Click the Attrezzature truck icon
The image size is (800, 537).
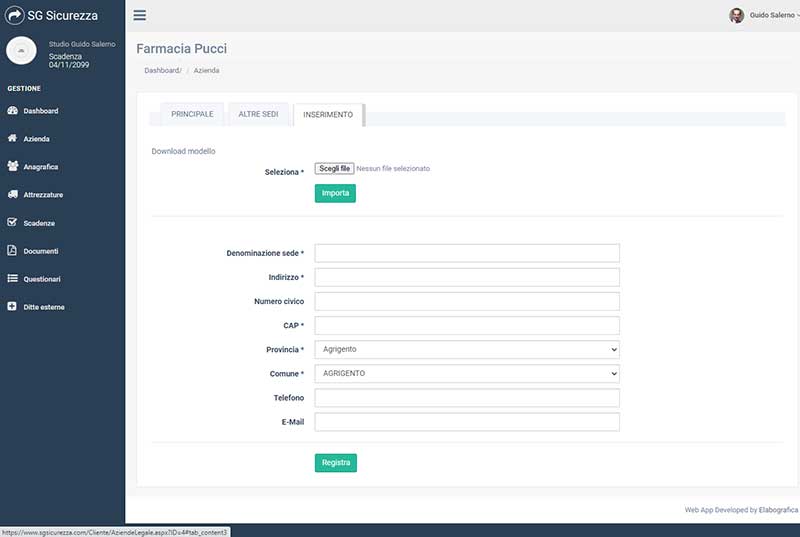(x=13, y=194)
